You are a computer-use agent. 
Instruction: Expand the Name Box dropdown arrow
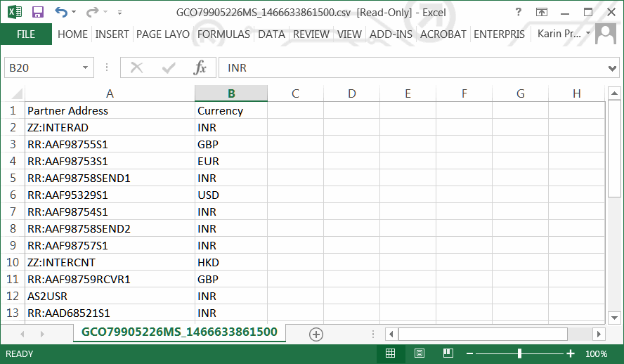tap(85, 67)
